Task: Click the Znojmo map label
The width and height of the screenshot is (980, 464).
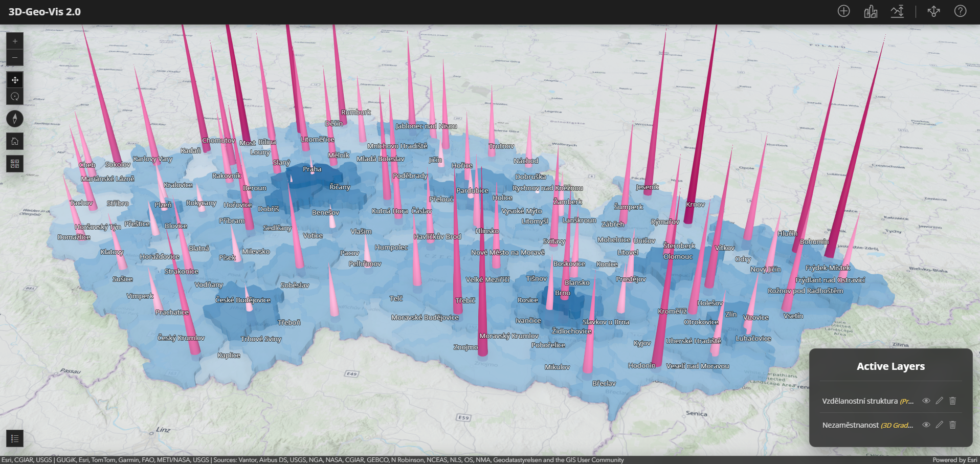Action: point(466,347)
